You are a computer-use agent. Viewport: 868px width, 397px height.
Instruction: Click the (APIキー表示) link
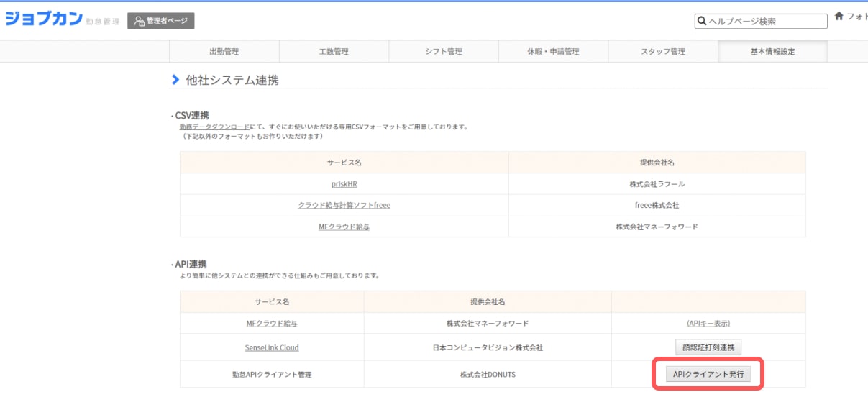[x=708, y=324]
